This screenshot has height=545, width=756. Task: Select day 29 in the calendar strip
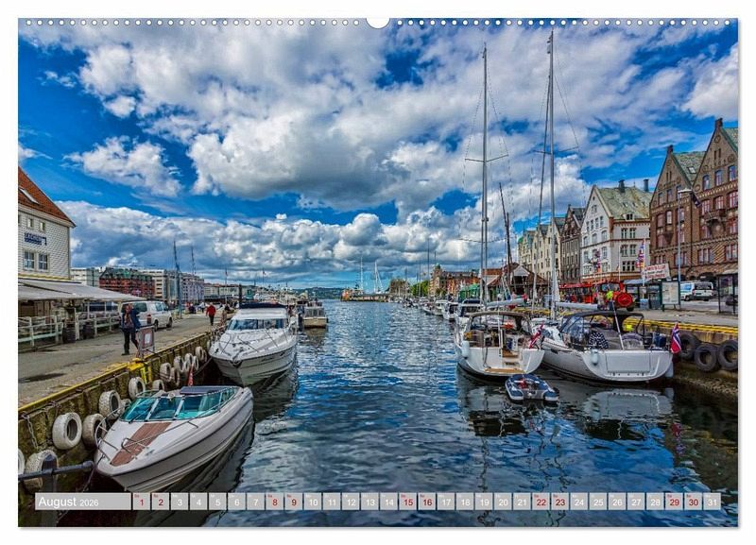coord(674,502)
